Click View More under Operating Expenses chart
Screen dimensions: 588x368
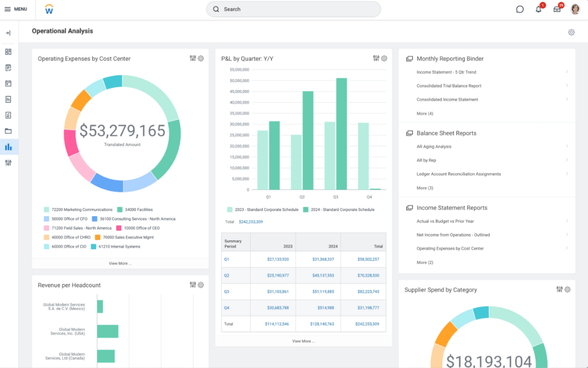click(x=120, y=264)
